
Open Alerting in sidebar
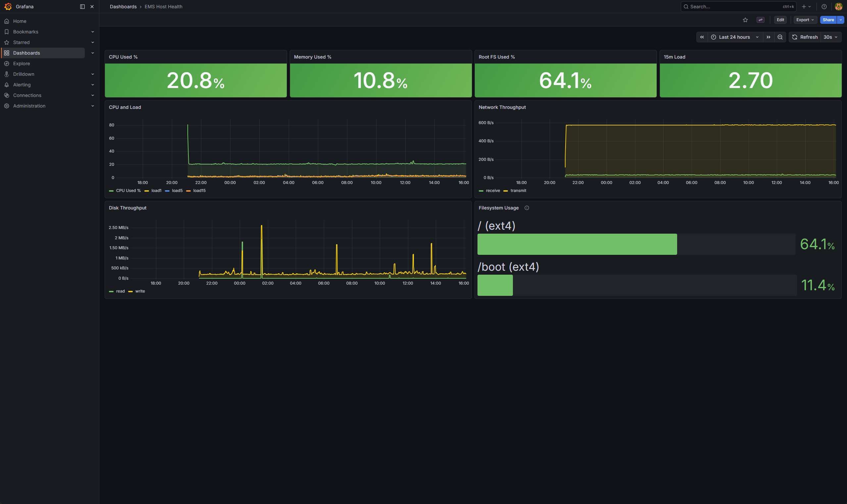pyautogui.click(x=22, y=85)
